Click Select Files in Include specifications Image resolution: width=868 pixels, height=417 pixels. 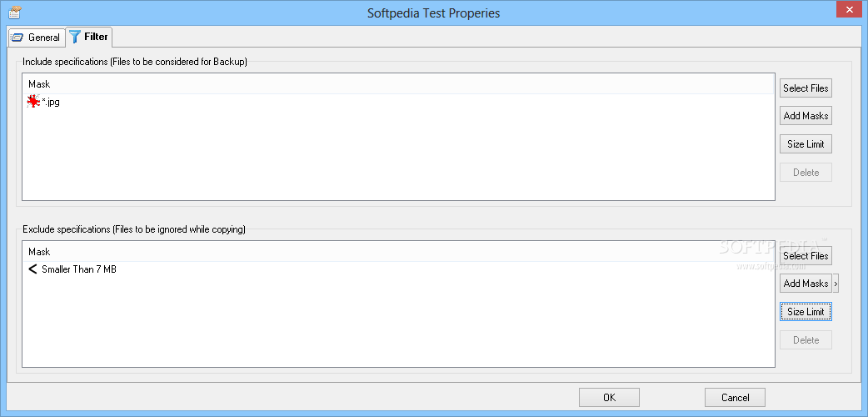[806, 88]
